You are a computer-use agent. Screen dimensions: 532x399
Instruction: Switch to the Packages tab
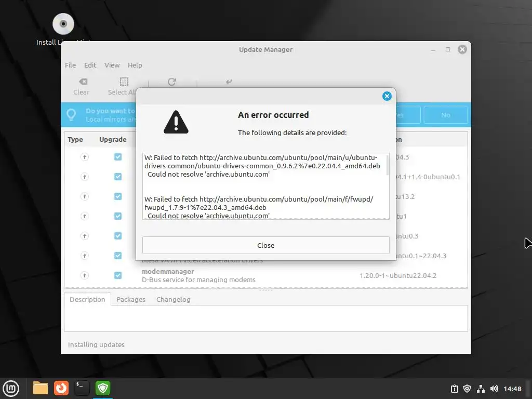(130, 299)
